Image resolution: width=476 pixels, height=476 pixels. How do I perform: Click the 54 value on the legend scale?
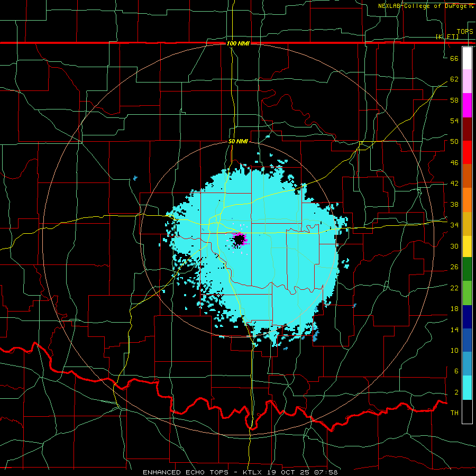pos(454,121)
